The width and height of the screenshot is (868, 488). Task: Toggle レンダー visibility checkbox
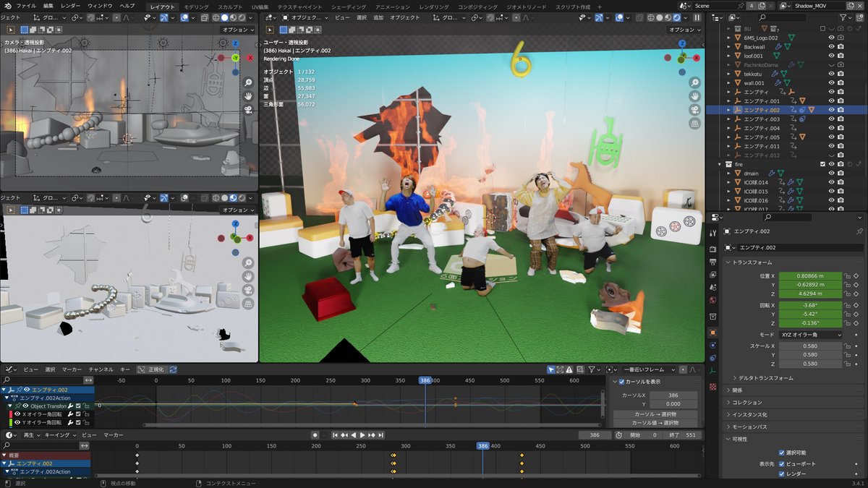click(x=781, y=474)
